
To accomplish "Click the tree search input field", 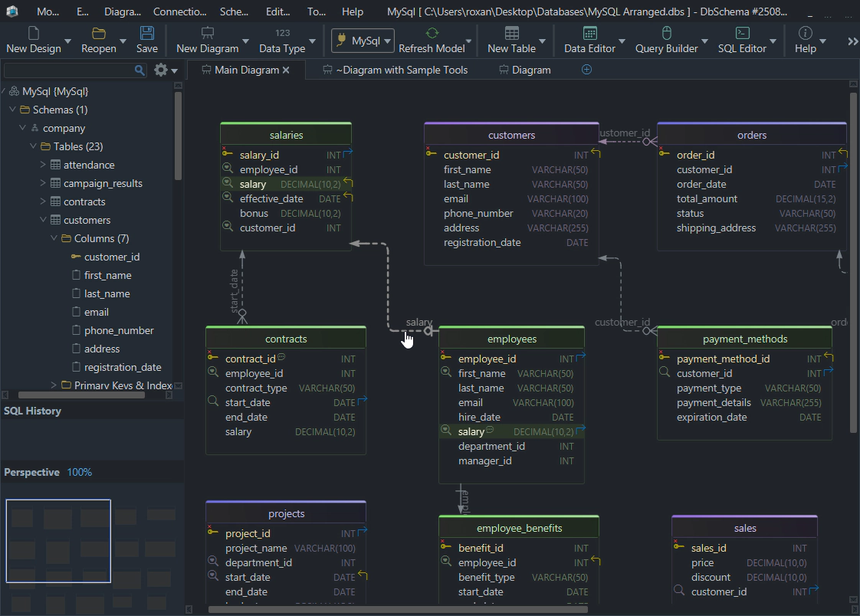I will coord(69,70).
